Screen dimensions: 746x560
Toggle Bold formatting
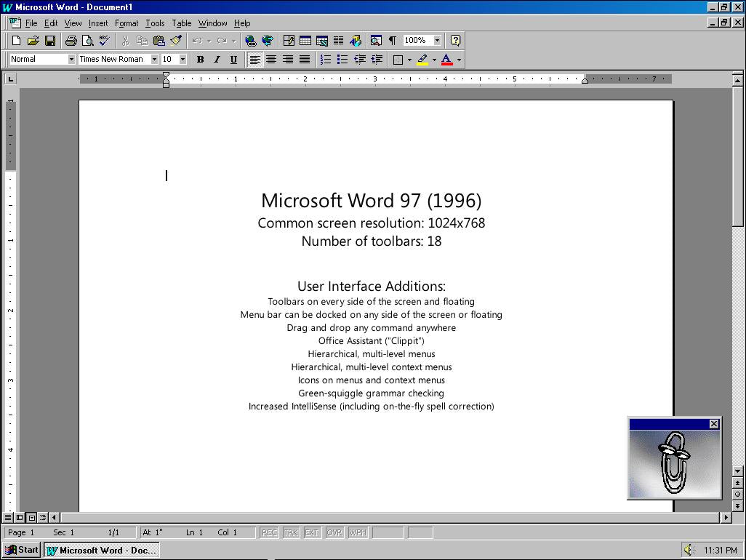tap(200, 60)
